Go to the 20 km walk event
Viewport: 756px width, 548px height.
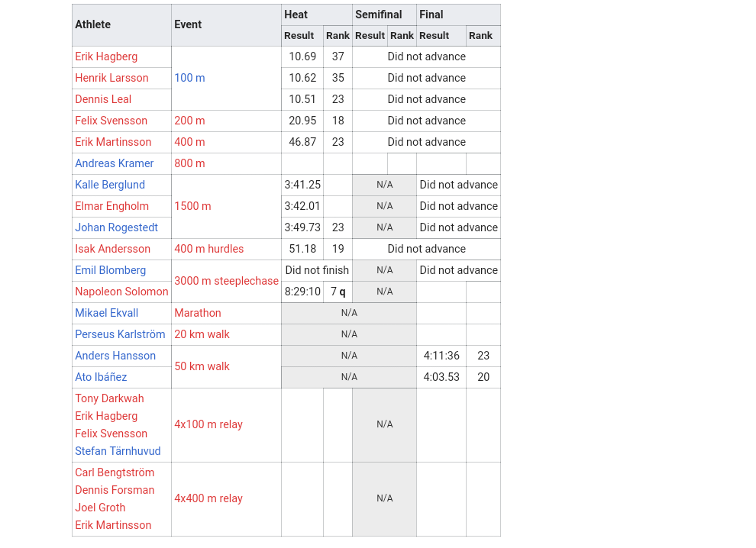point(202,334)
